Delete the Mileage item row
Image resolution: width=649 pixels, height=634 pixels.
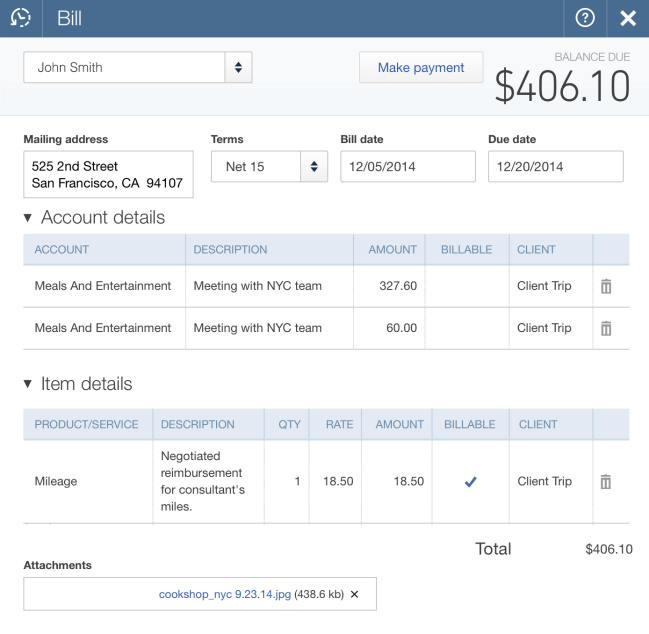pos(606,481)
